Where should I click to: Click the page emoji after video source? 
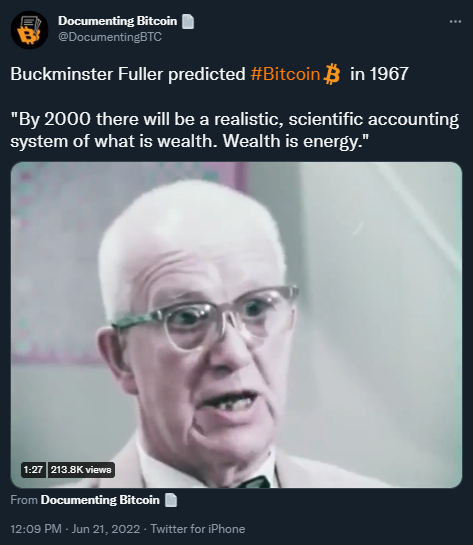tap(171, 500)
